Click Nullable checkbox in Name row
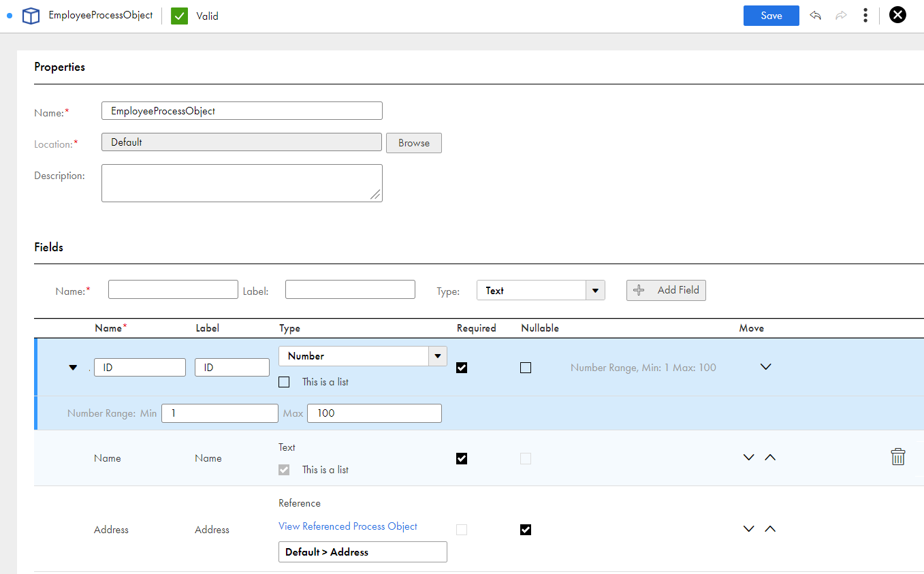The height and width of the screenshot is (574, 924). coord(526,459)
